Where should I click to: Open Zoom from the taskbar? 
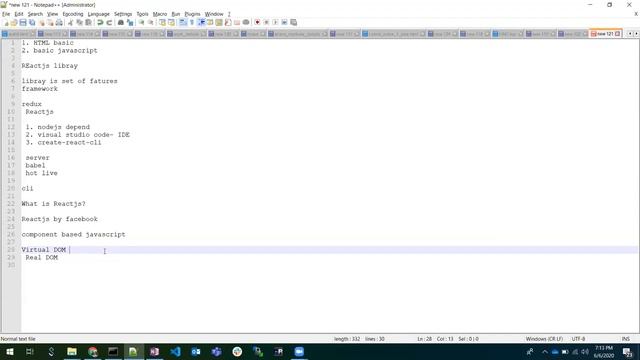[x=299, y=351]
